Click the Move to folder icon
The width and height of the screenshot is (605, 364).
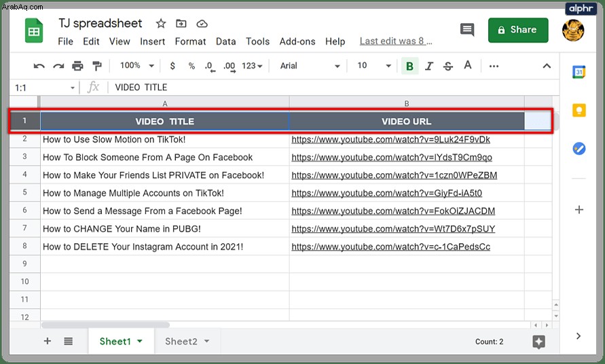click(181, 24)
